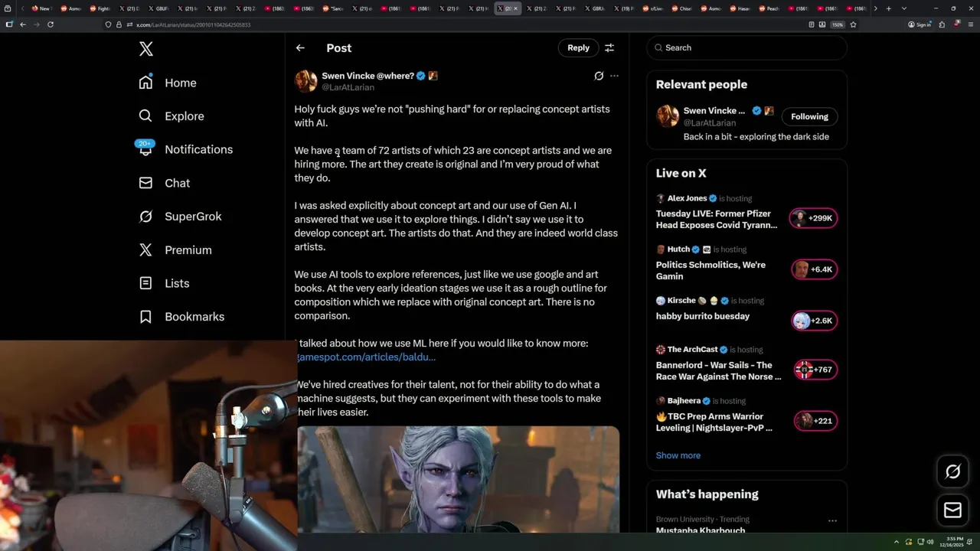The image size is (980, 551).
Task: Click the Mustapha Kharbouch trending topic
Action: [700, 530]
